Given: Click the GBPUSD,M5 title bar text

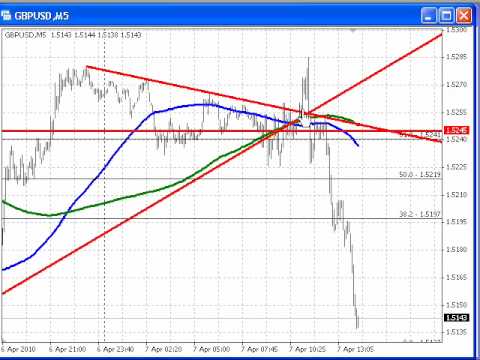Looking at the screenshot, I should [x=42, y=16].
